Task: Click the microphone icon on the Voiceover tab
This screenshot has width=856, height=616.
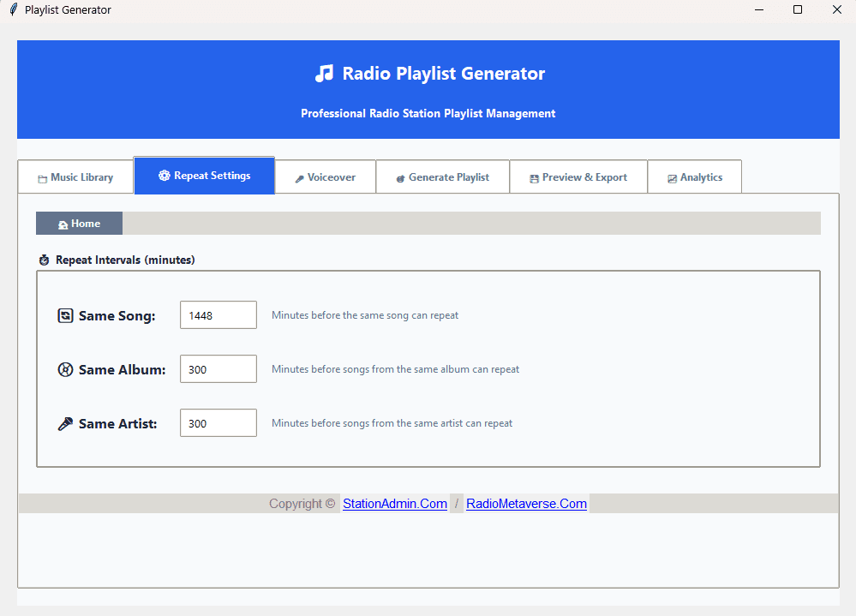Action: (x=299, y=176)
